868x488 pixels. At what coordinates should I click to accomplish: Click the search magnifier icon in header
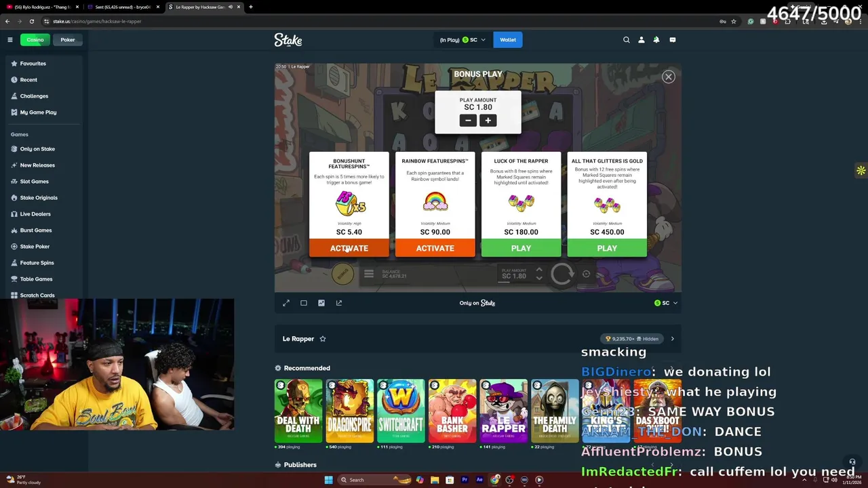pyautogui.click(x=627, y=40)
